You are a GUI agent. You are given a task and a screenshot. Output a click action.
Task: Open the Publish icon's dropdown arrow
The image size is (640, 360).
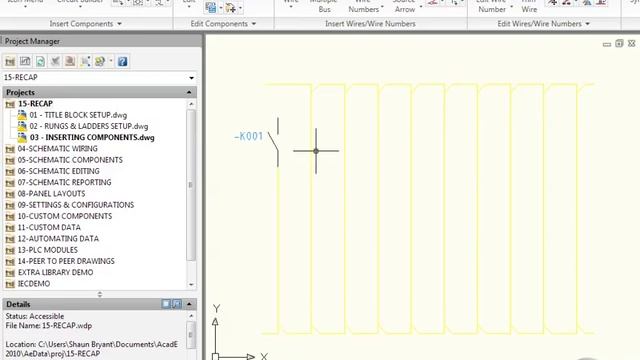point(111,62)
